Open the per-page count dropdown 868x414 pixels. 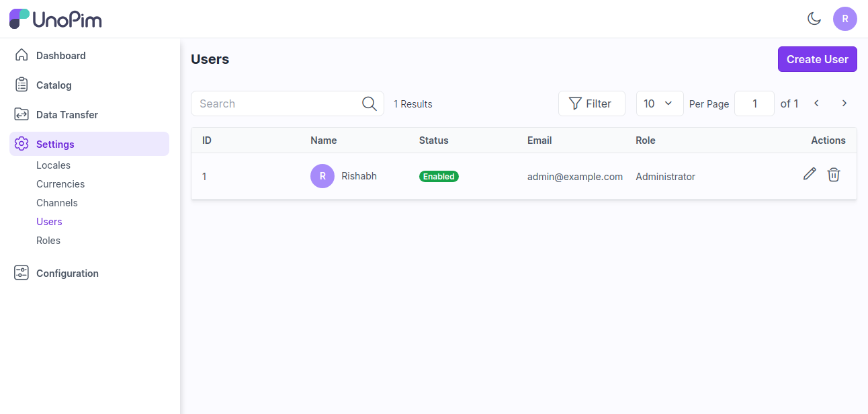click(659, 103)
